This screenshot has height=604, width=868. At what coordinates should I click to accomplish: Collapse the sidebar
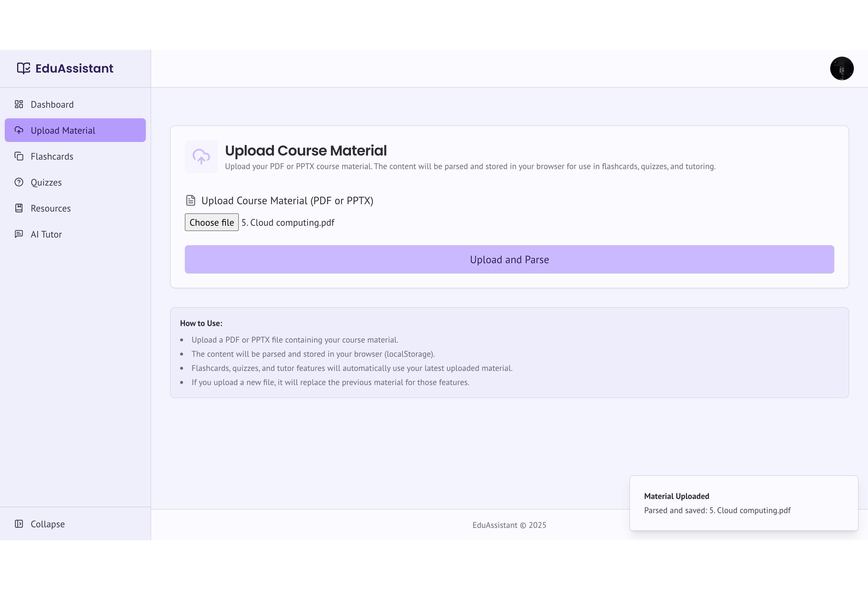click(48, 524)
